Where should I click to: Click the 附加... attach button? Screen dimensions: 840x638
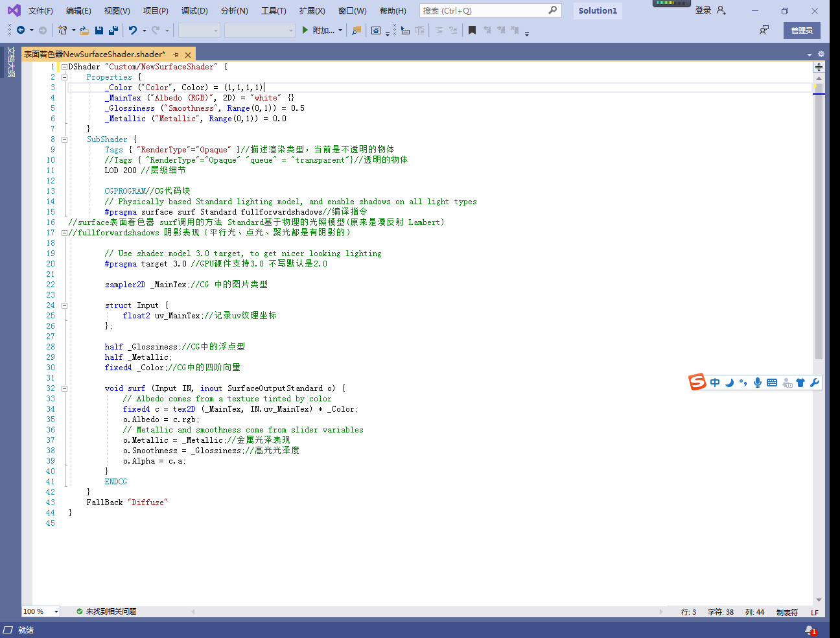pyautogui.click(x=323, y=30)
